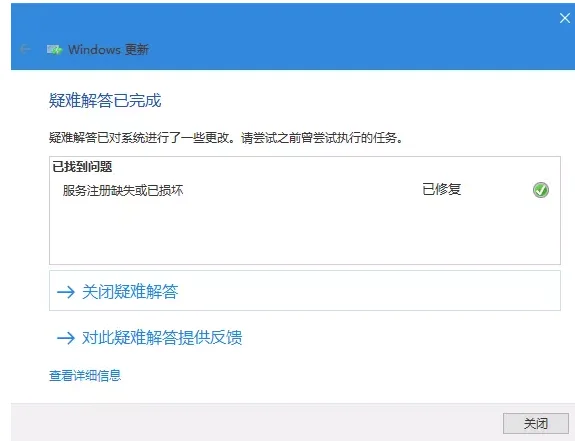This screenshot has height=441, width=575.
Task: Click the Windows 更新 troubleshooter icon
Action: tap(54, 49)
